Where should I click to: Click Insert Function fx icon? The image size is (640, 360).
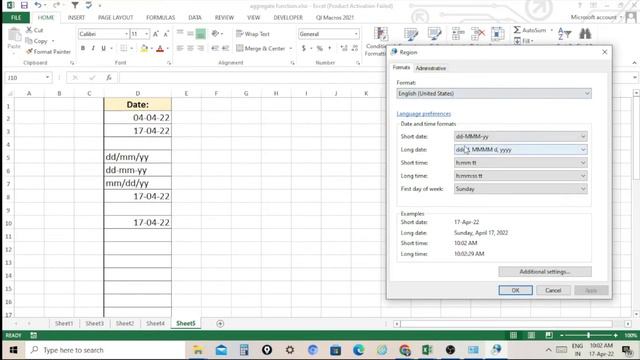coord(109,78)
